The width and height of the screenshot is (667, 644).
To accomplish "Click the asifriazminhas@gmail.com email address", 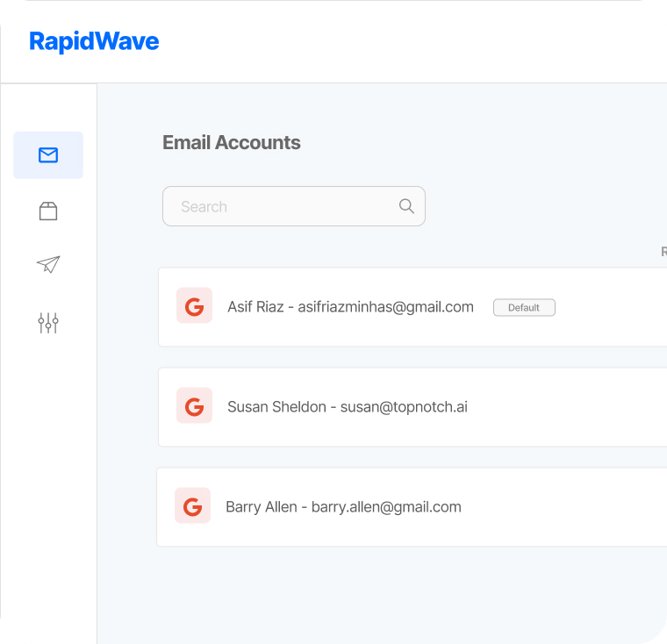I will (x=385, y=307).
